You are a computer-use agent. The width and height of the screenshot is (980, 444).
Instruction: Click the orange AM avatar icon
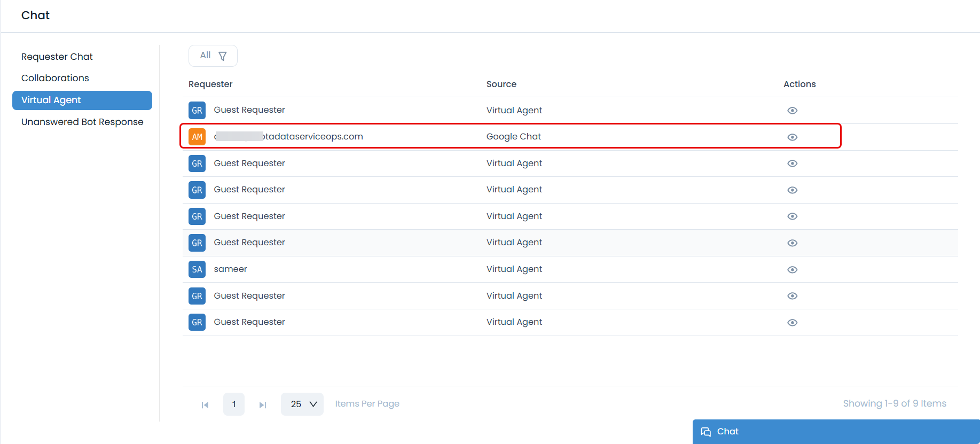point(197,137)
